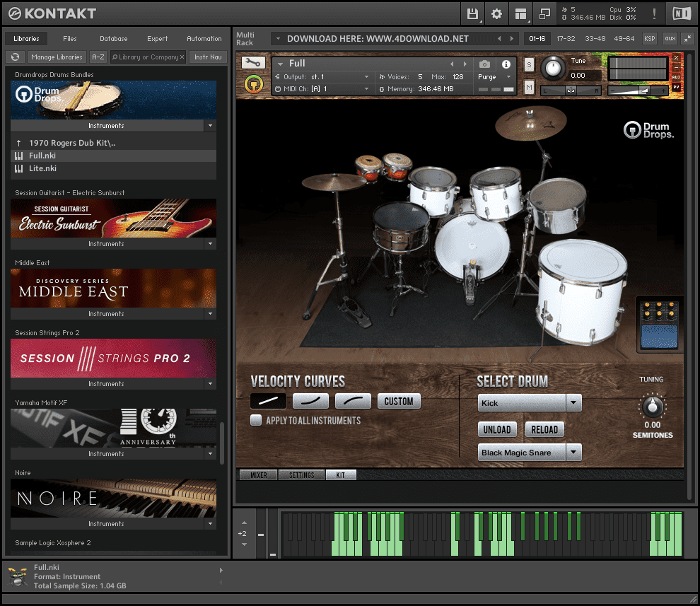Image resolution: width=700 pixels, height=606 pixels.
Task: Click the camera snapshot icon
Action: (484, 64)
